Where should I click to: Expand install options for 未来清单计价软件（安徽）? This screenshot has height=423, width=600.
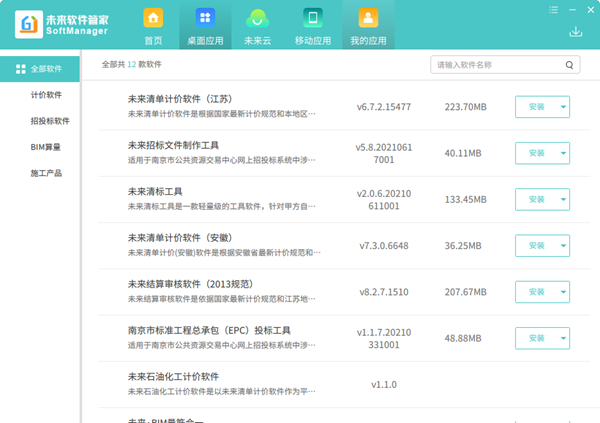pyautogui.click(x=563, y=246)
